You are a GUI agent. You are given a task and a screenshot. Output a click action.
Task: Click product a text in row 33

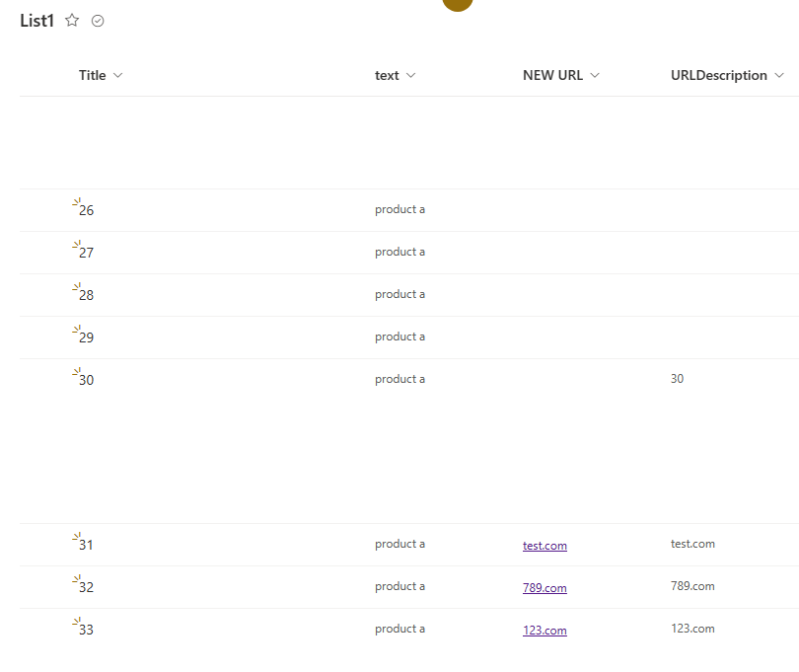tap(400, 629)
